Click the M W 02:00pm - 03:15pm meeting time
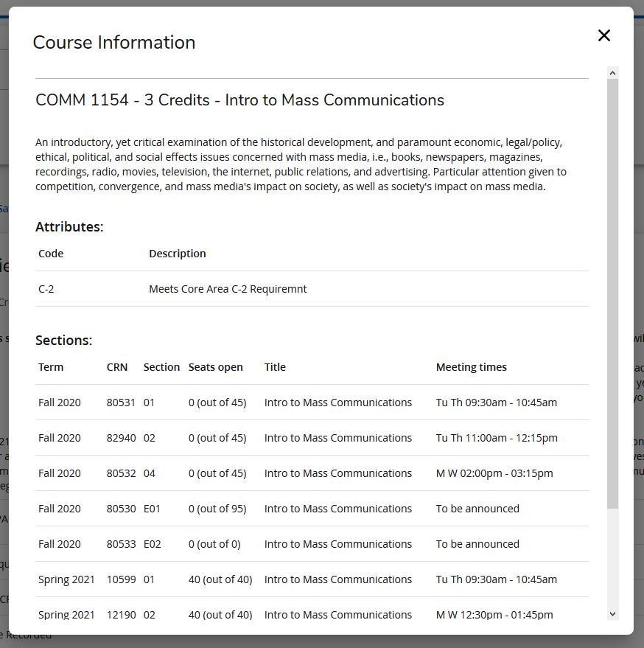Screen dimensions: 644x648 tap(494, 473)
